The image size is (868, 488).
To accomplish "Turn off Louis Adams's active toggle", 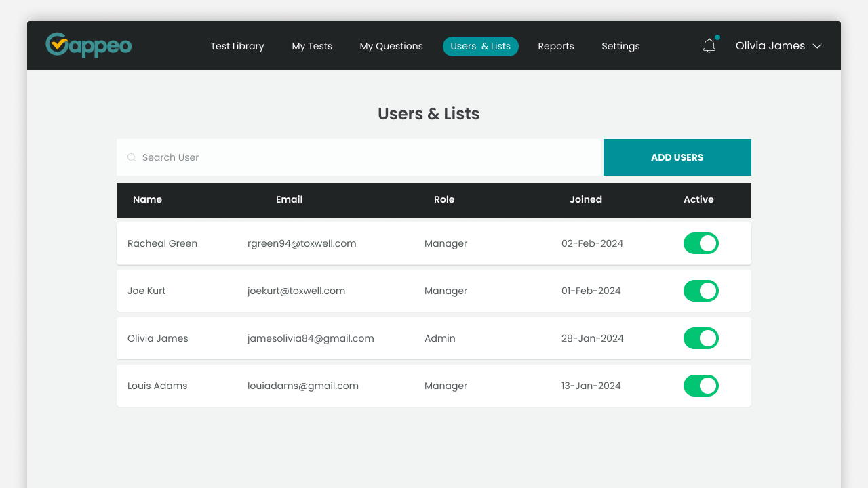I will tap(701, 386).
